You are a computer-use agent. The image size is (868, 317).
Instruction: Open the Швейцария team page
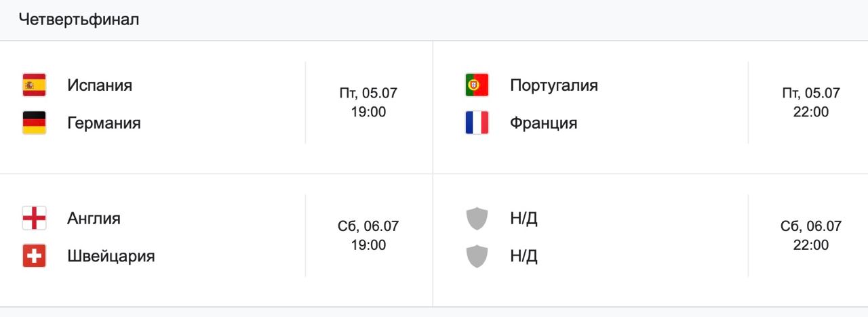point(111,256)
